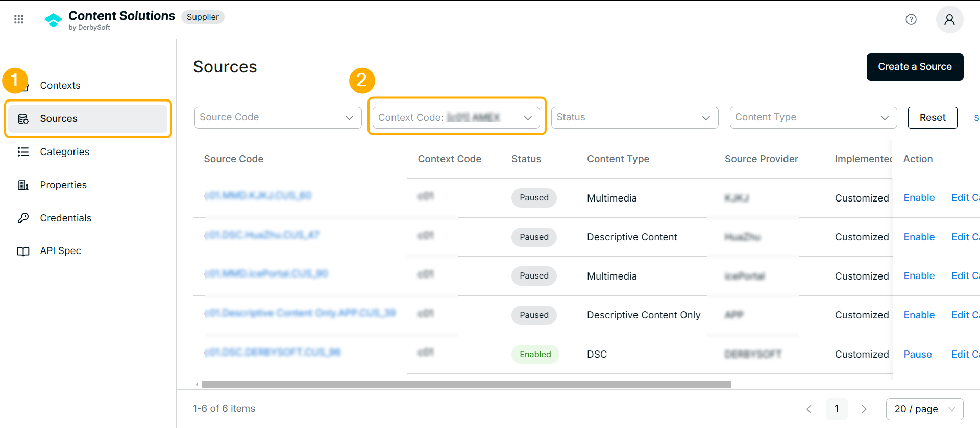Open the Context Code filter dropdown
Screen dimensions: 980x428
pyautogui.click(x=456, y=117)
